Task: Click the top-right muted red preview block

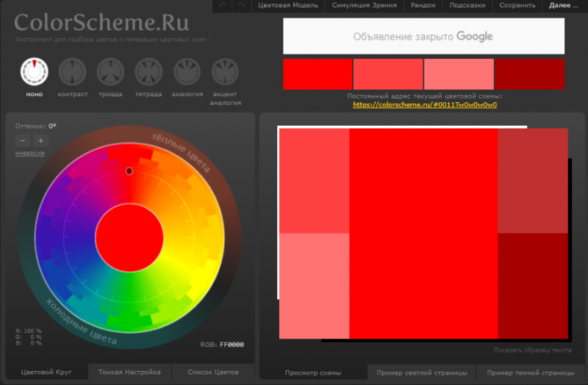Action: pyautogui.click(x=532, y=181)
